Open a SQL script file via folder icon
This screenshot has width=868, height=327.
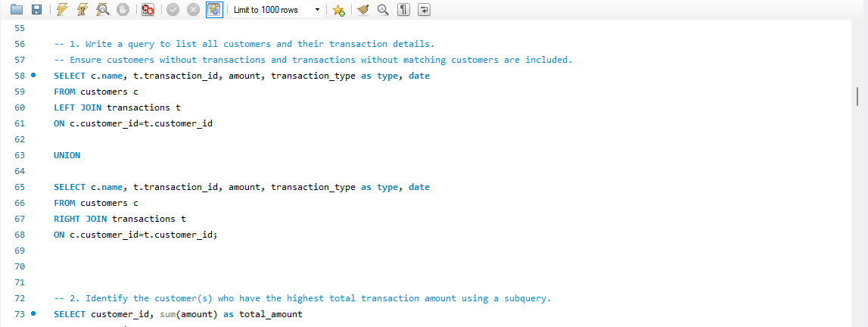[17, 9]
